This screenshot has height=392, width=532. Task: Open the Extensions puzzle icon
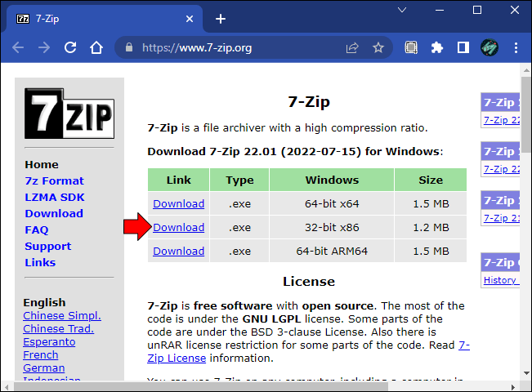[x=437, y=47]
